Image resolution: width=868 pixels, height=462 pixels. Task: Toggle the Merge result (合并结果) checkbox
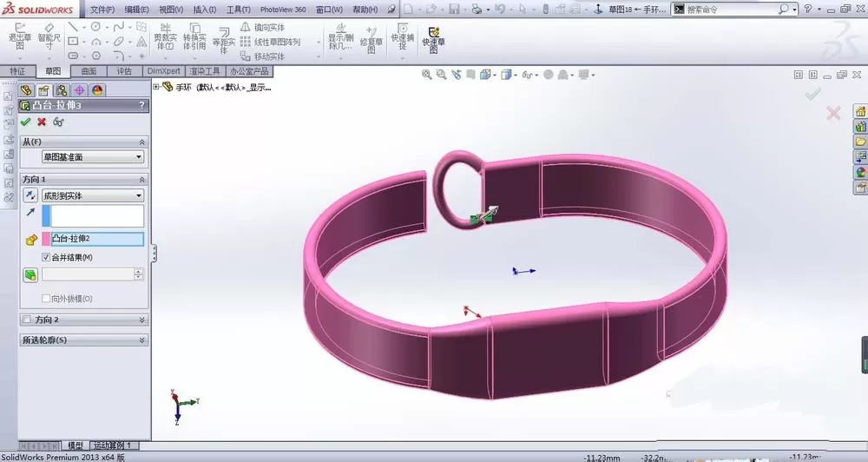click(46, 257)
